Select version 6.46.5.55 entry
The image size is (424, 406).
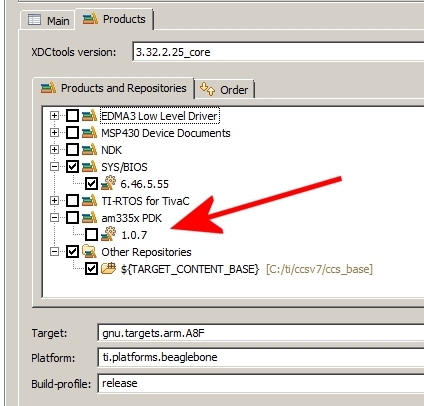[x=144, y=184]
